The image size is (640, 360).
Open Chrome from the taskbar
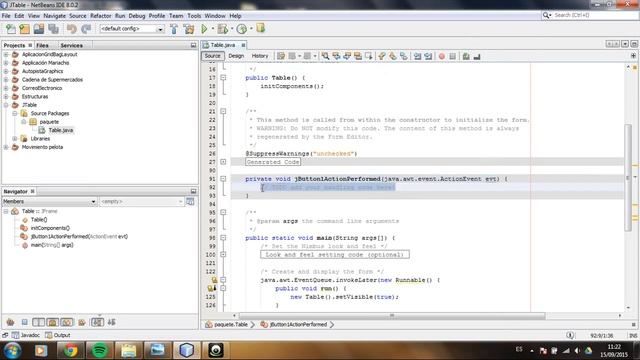[70, 350]
